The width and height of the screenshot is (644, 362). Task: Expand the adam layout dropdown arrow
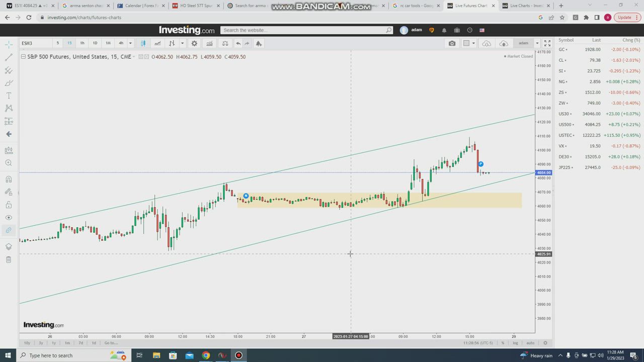pos(537,43)
